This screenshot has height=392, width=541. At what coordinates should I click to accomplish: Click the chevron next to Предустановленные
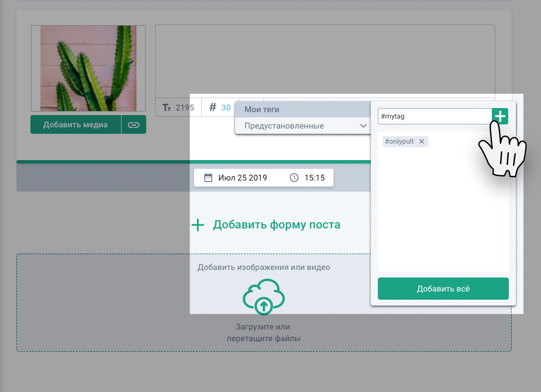(363, 126)
